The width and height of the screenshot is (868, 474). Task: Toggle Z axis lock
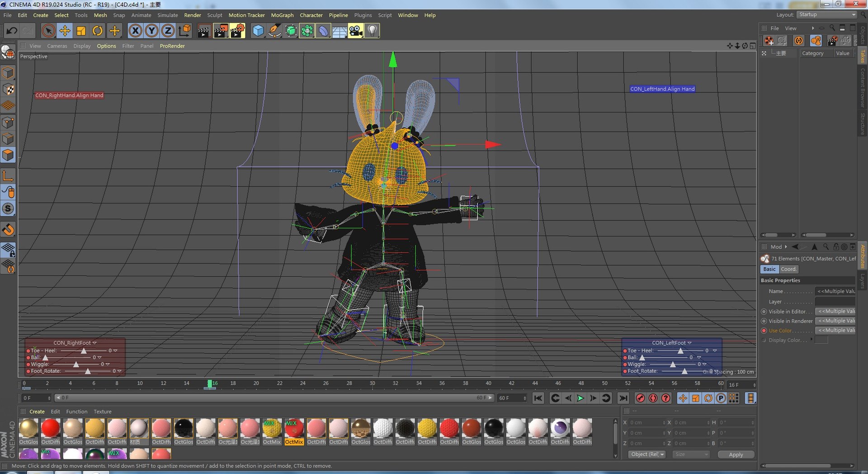[168, 31]
